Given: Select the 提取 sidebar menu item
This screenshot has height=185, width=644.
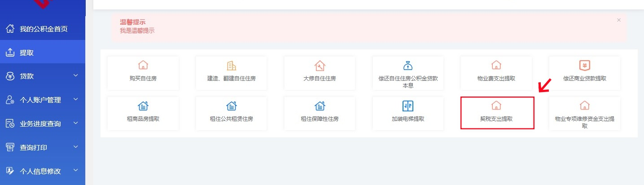Looking at the screenshot, I should (27, 53).
